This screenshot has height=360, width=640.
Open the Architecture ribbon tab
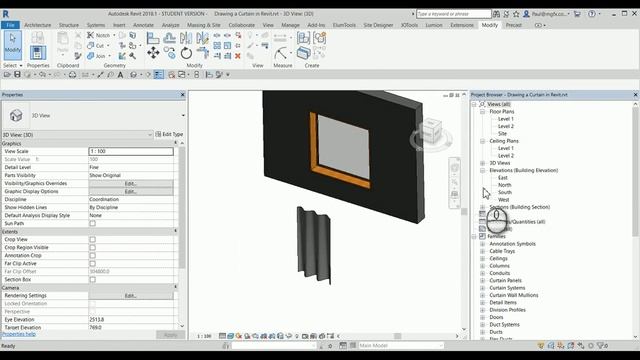38,25
